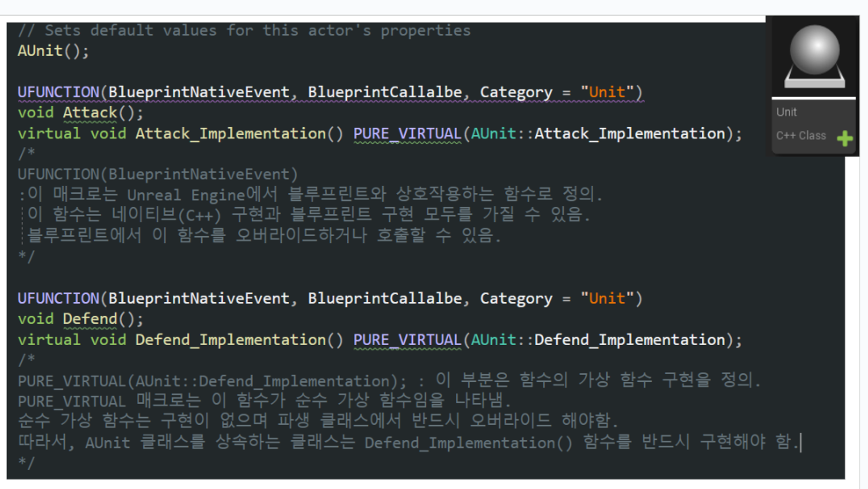This screenshot has width=868, height=489.
Task: Click the 'Sets default values' comment line
Action: tap(244, 31)
